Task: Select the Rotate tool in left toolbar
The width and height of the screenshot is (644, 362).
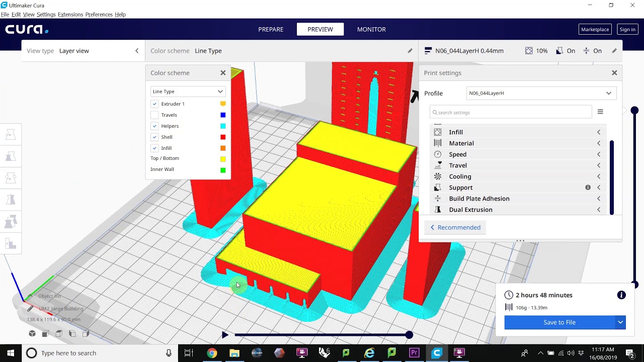Action: click(x=11, y=178)
